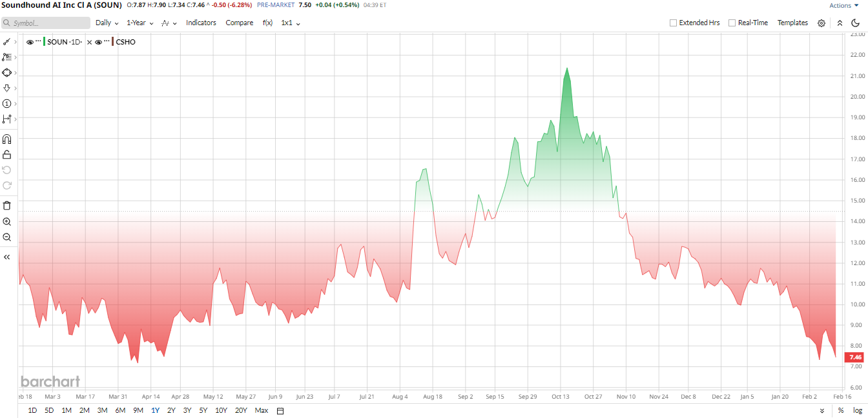Click the brown CSHO color swatch
The width and height of the screenshot is (868, 418).
[x=113, y=42]
